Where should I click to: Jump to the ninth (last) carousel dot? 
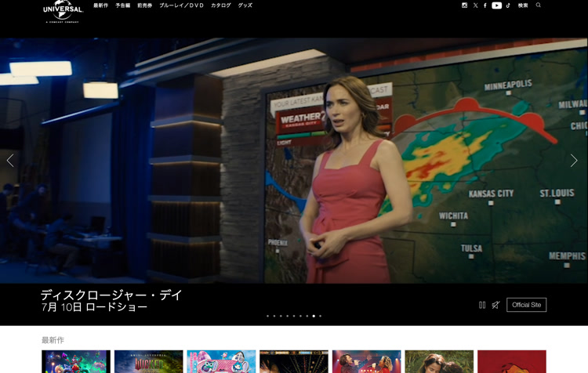pos(320,316)
